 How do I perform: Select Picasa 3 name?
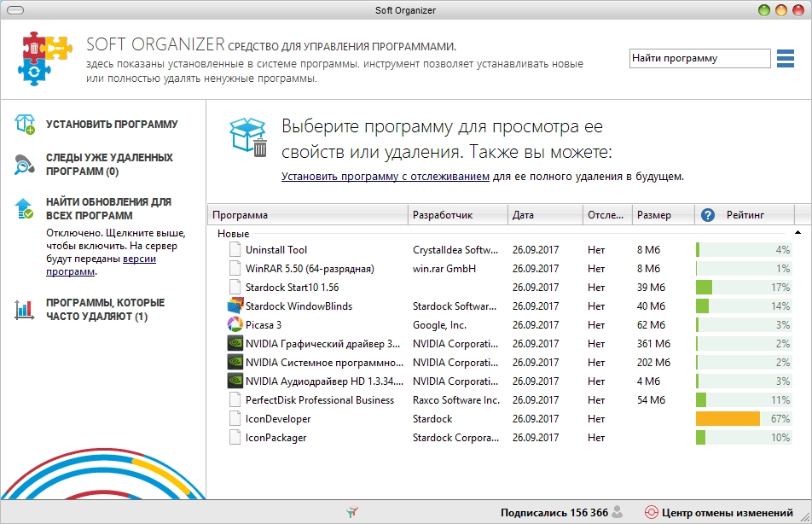[x=263, y=324]
